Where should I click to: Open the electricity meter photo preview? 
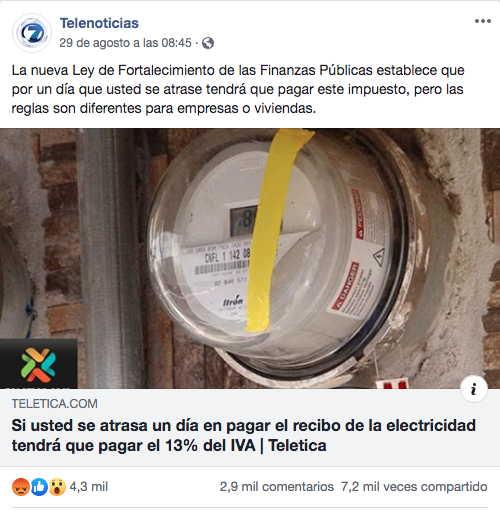tap(250, 258)
